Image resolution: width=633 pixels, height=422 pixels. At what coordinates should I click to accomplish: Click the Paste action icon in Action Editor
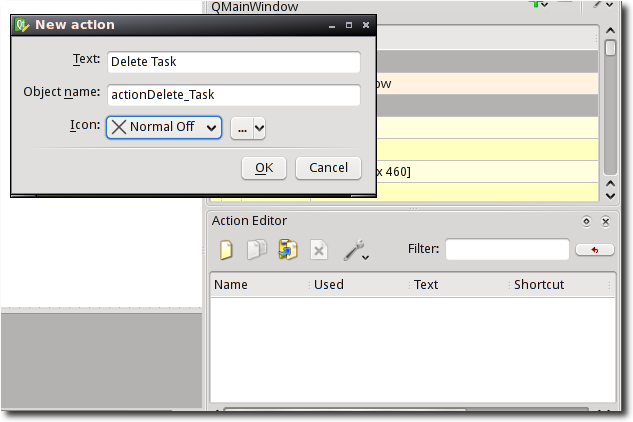[287, 250]
